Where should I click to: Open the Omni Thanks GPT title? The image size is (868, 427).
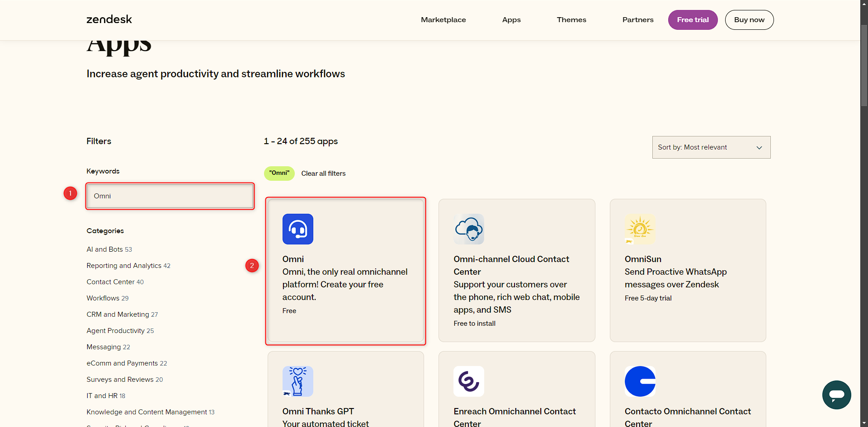click(x=318, y=411)
